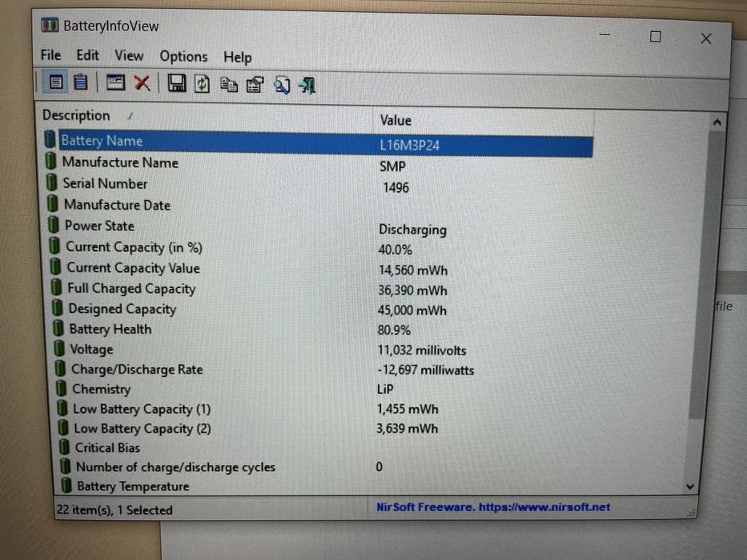Screen dimensions: 747x560
Task: Select the Manufacture Name row
Action: pyautogui.click(x=318, y=163)
